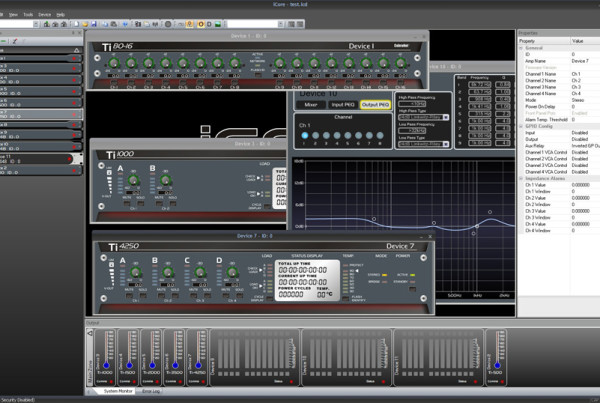Mute channel A (Ch 1) on Device 7
This screenshot has height=403, width=600.
(129, 295)
